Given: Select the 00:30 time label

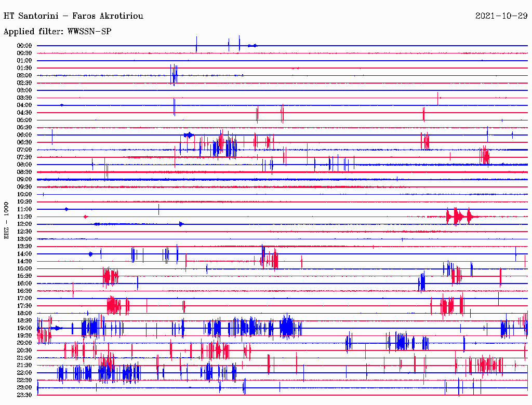Looking at the screenshot, I should [24, 53].
